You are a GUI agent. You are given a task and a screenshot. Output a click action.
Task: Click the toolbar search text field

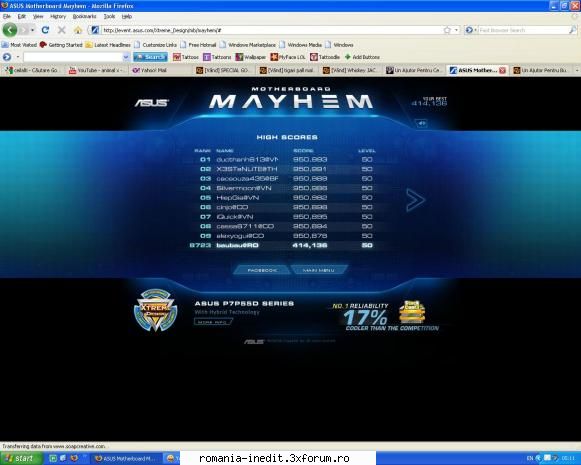click(x=72, y=57)
